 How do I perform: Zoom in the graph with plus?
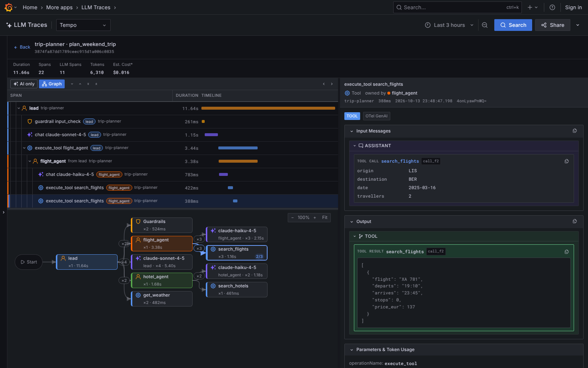tap(315, 217)
